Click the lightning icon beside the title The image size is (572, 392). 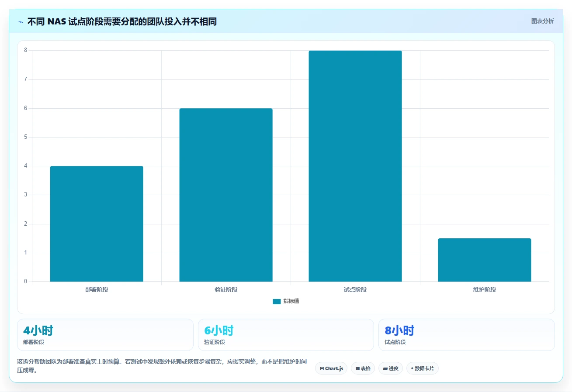[x=21, y=22]
